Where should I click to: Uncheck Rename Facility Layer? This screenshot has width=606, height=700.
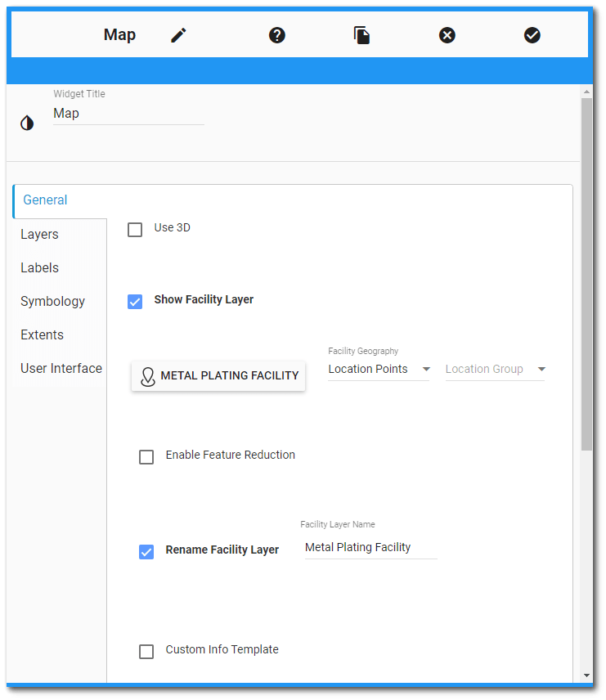point(146,552)
